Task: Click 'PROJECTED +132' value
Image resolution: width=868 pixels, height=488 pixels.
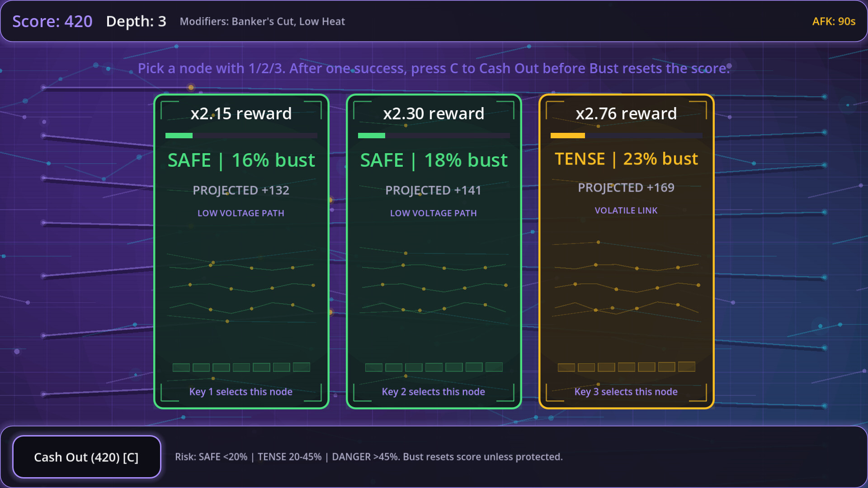Action: (x=241, y=190)
